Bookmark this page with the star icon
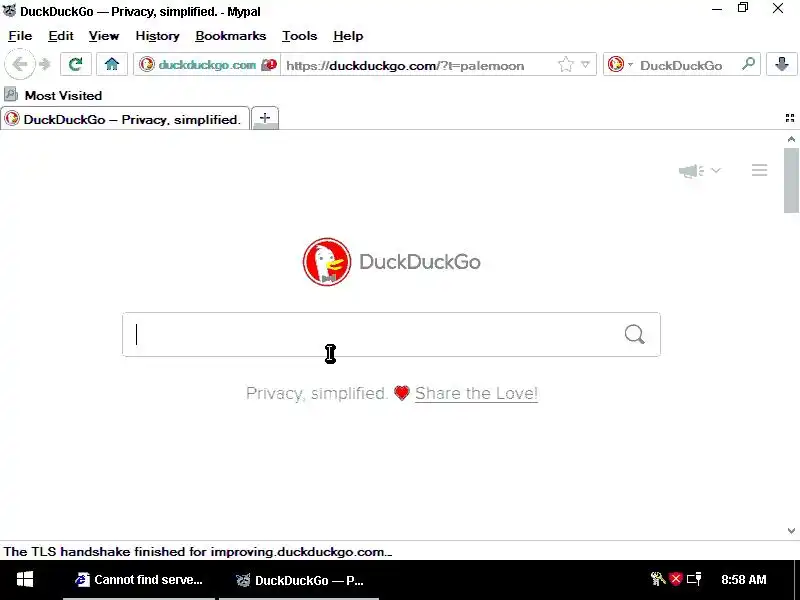800x600 pixels. click(565, 65)
